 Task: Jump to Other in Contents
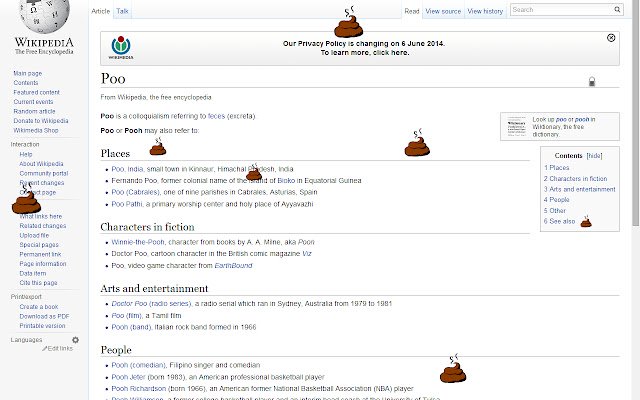(555, 211)
